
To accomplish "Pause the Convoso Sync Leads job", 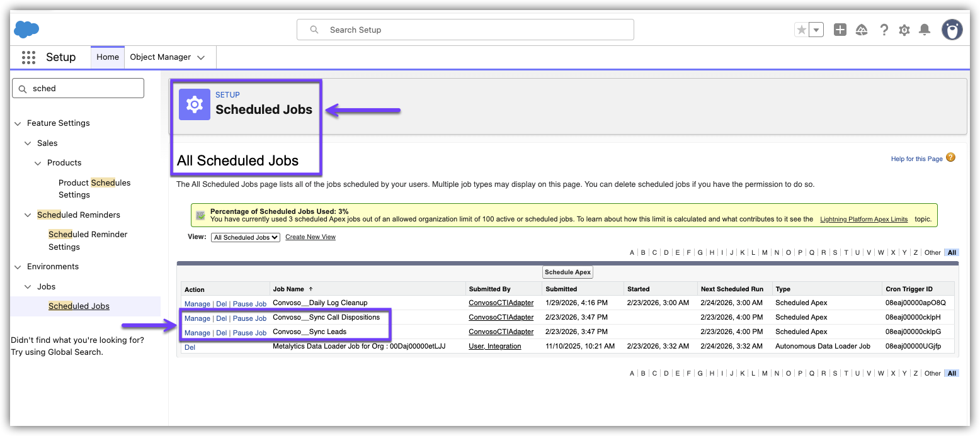I will pyautogui.click(x=249, y=333).
